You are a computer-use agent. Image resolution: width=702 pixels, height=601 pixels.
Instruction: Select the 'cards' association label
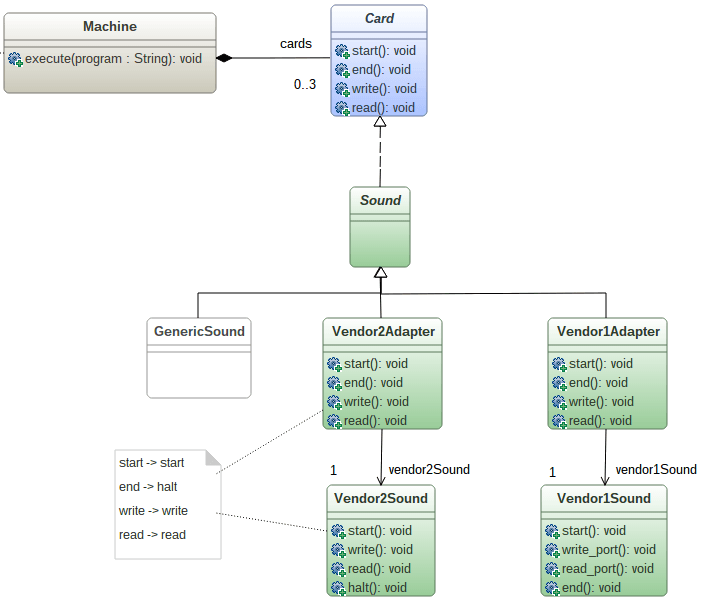pos(295,44)
